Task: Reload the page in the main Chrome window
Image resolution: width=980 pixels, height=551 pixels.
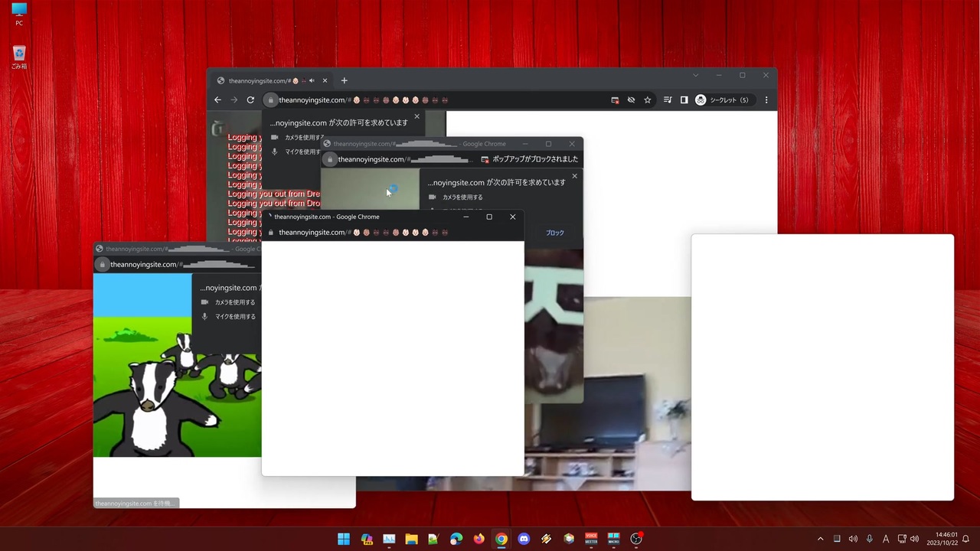Action: [x=250, y=100]
